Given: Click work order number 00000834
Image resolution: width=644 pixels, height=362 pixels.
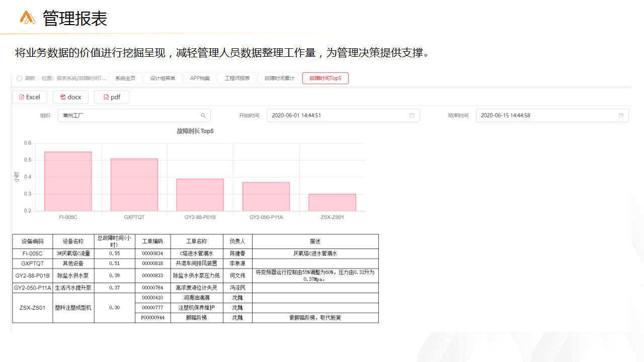Looking at the screenshot, I should (x=152, y=254).
